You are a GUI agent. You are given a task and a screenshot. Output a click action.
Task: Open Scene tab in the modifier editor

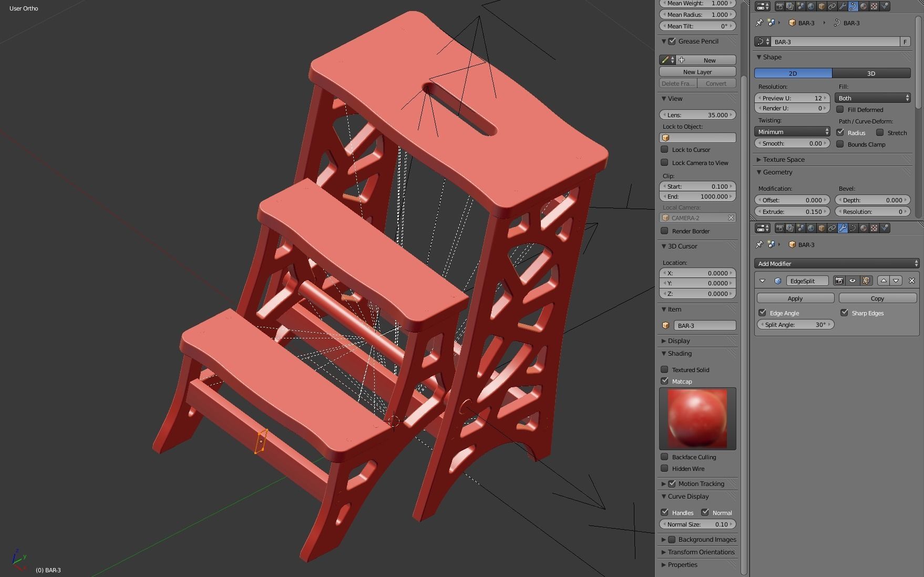coord(800,228)
